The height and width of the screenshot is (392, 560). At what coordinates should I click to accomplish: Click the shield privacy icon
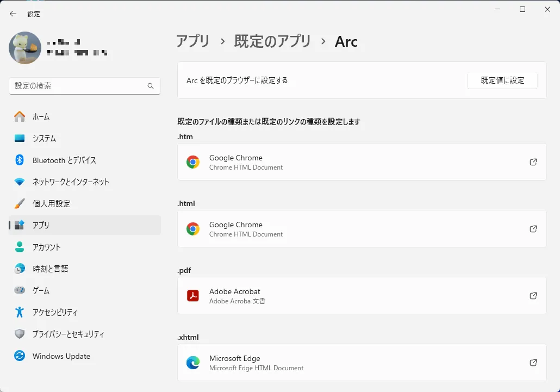tap(20, 334)
